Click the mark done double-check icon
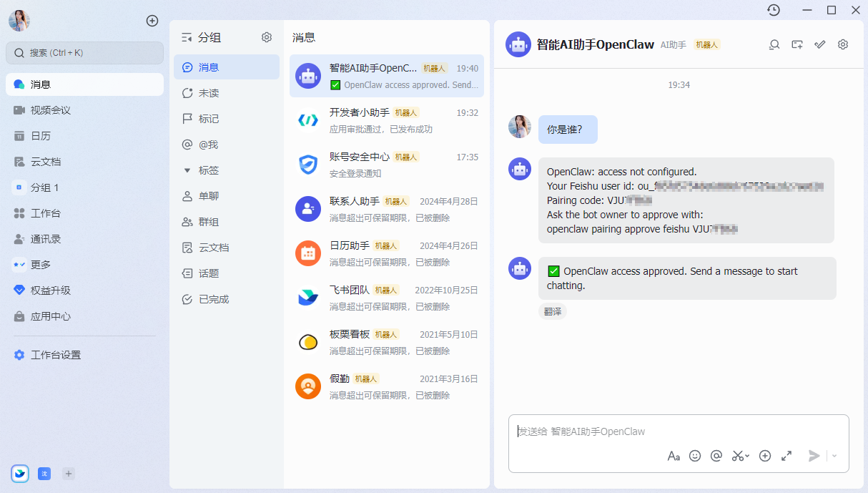Image resolution: width=868 pixels, height=493 pixels. 820,44
